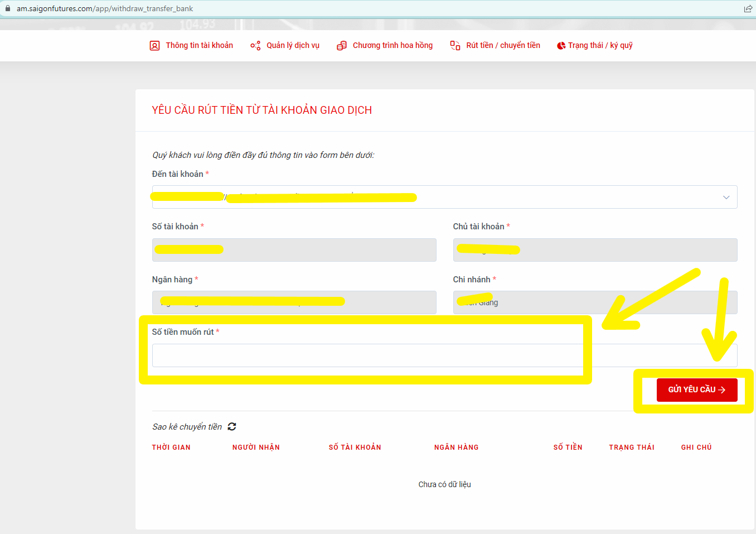Open Thông tin tài khoản menu
Viewport: 756px width, 534px height.
click(x=200, y=45)
